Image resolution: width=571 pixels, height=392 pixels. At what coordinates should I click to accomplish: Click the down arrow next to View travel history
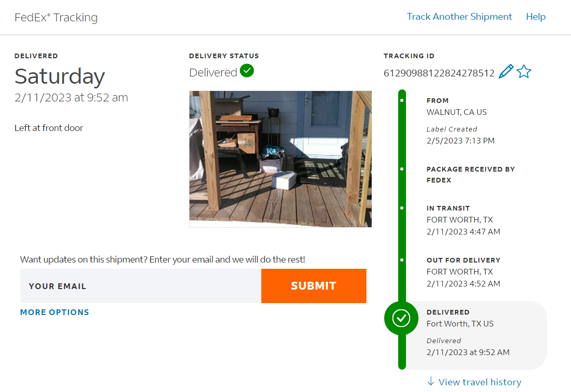pos(430,382)
